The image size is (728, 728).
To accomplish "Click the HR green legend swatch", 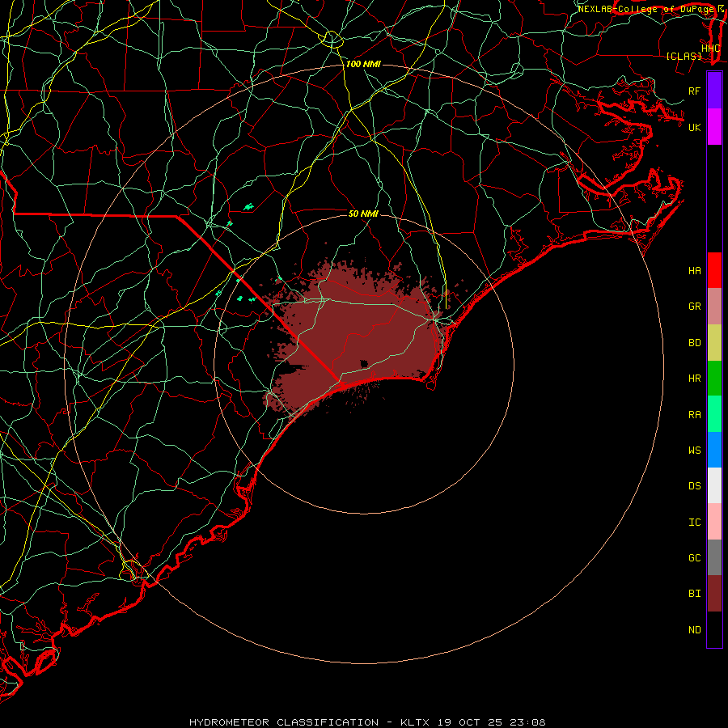I will (x=714, y=378).
